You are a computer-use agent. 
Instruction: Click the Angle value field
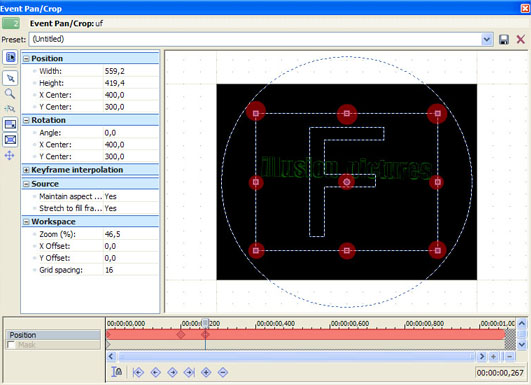tap(131, 133)
